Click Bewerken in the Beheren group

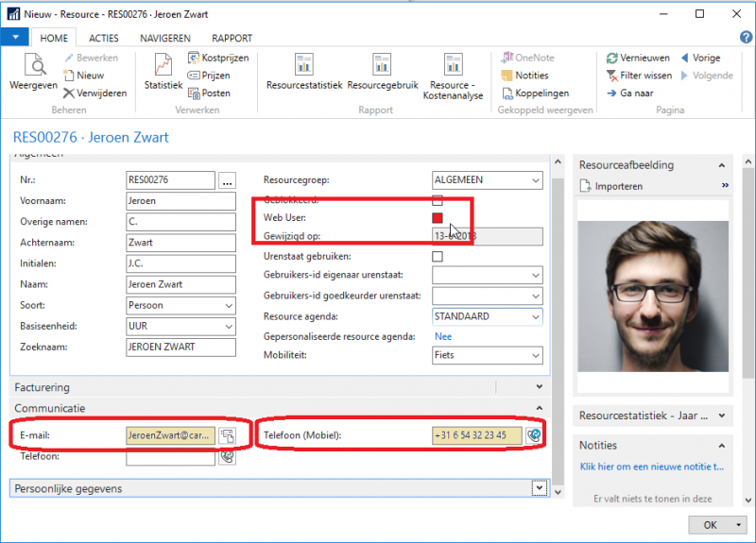pyautogui.click(x=91, y=58)
